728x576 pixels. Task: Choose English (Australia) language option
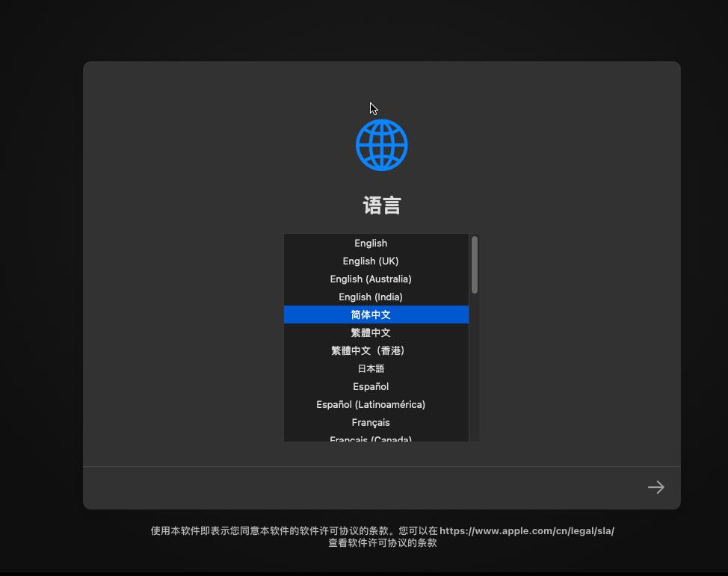tap(371, 279)
